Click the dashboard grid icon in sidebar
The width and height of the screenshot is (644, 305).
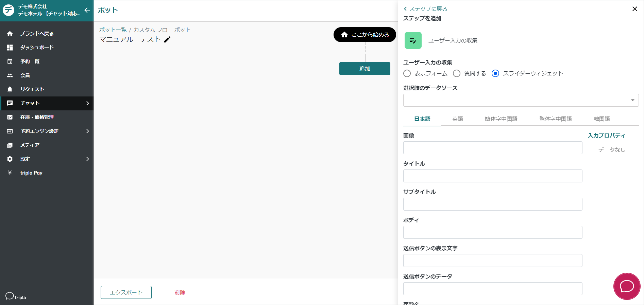10,48
